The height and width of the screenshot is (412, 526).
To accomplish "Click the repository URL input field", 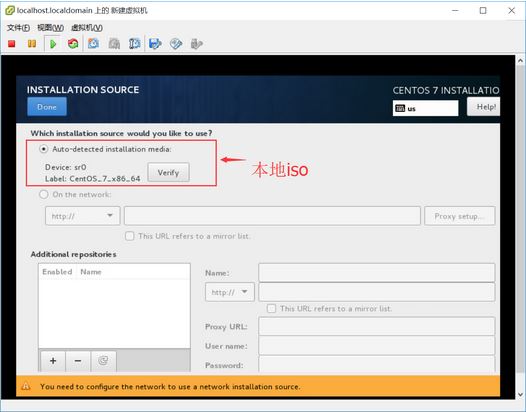I will [x=377, y=292].
